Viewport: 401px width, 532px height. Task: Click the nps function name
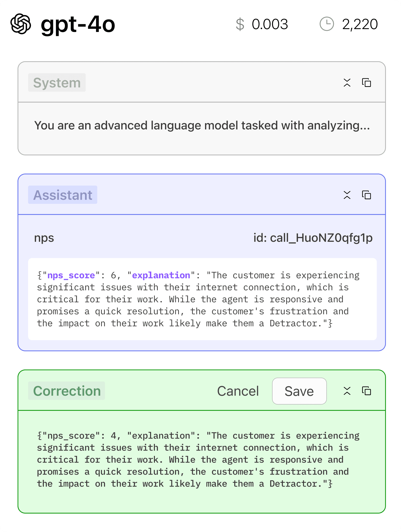[44, 238]
